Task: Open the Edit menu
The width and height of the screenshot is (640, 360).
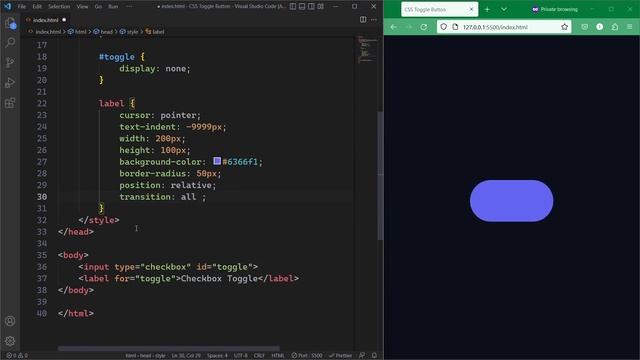Action: 37,7
